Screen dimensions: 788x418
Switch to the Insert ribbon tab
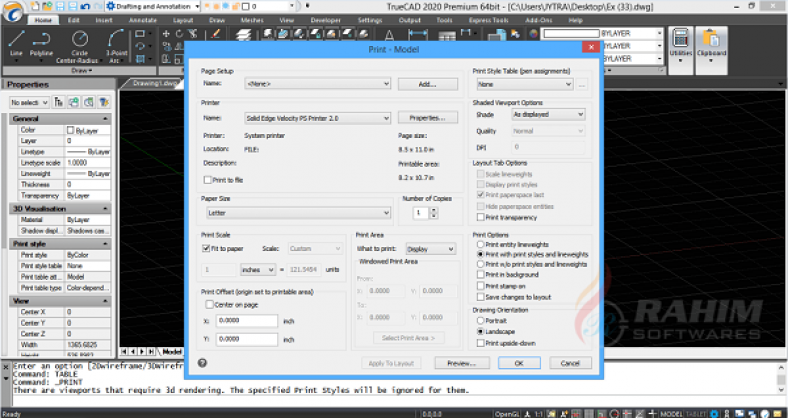(x=104, y=20)
